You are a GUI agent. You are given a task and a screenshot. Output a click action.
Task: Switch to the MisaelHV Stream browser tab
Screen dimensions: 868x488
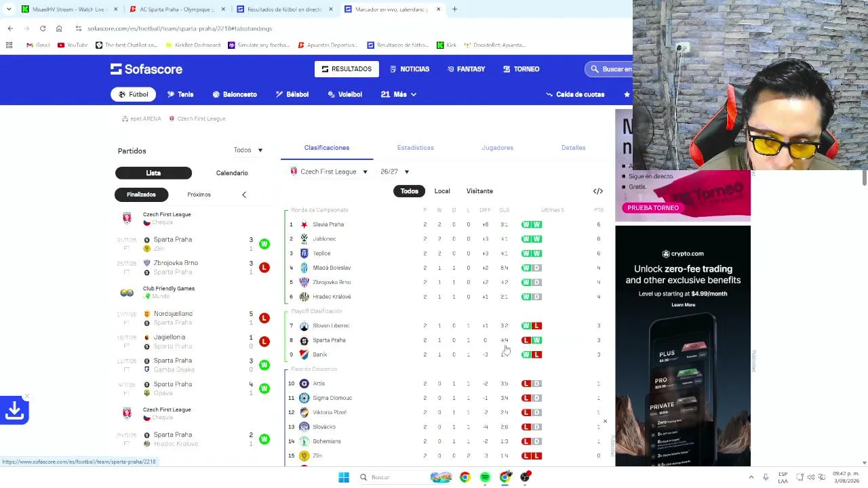click(x=71, y=9)
